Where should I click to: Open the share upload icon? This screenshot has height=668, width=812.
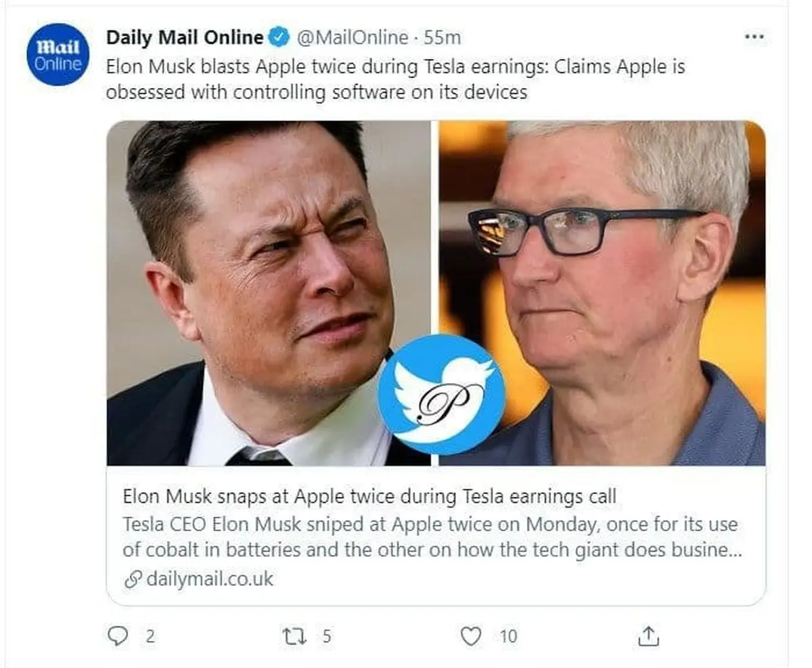[648, 636]
